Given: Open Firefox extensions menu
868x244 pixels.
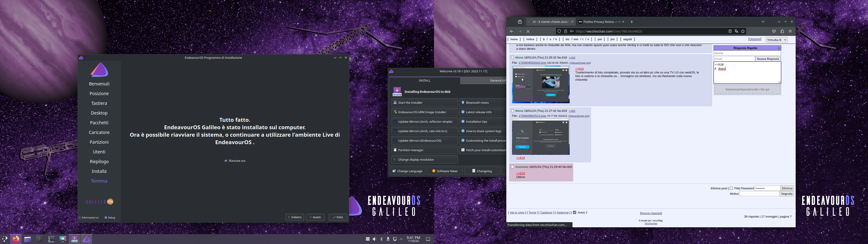Looking at the screenshot, I should point(782,31).
